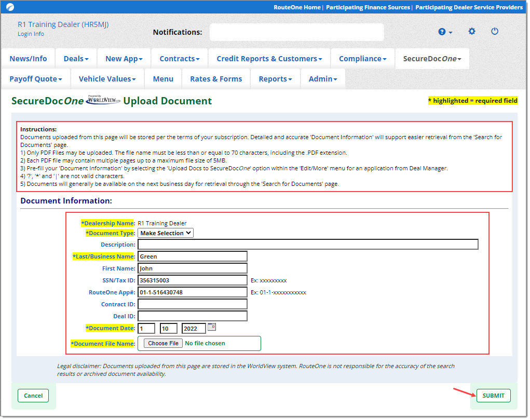
Task: Expand the Admin menu
Action: point(323,79)
